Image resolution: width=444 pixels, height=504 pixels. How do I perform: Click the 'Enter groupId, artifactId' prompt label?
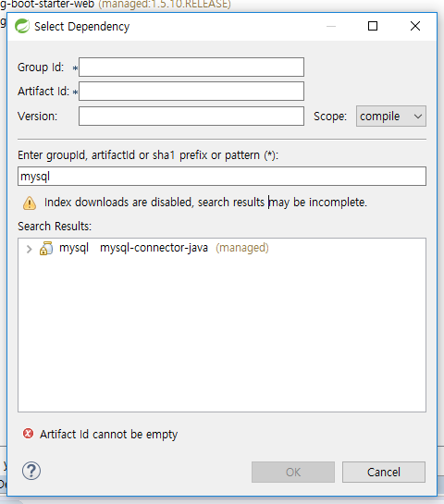(148, 155)
